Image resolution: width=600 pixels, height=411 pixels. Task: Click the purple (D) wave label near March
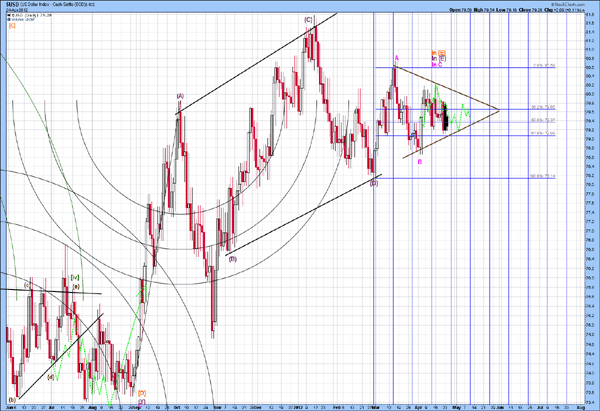[374, 183]
